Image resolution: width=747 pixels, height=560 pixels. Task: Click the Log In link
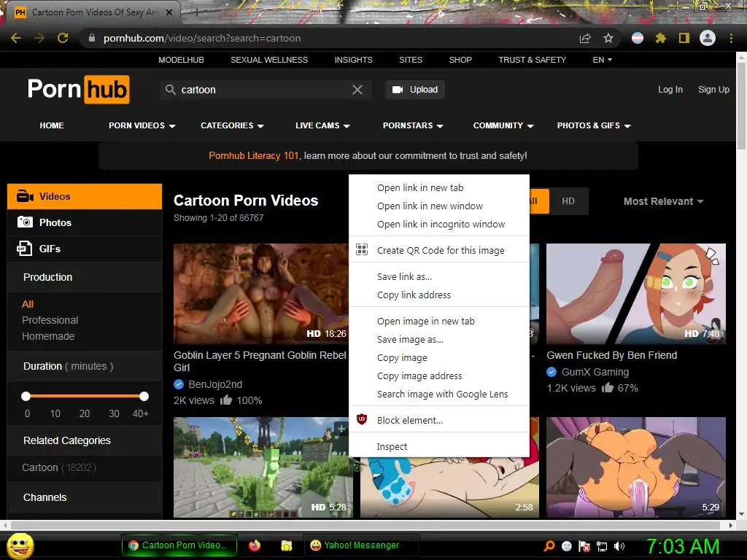point(670,90)
